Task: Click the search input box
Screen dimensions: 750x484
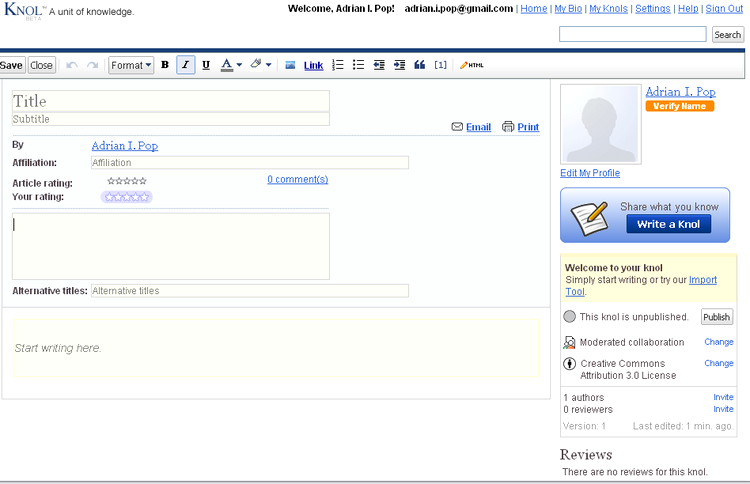Action: coord(633,34)
